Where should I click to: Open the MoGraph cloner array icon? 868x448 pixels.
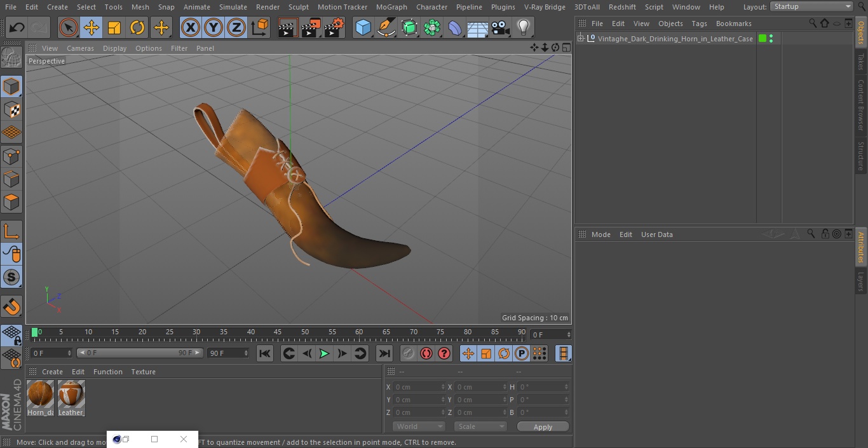pos(432,28)
